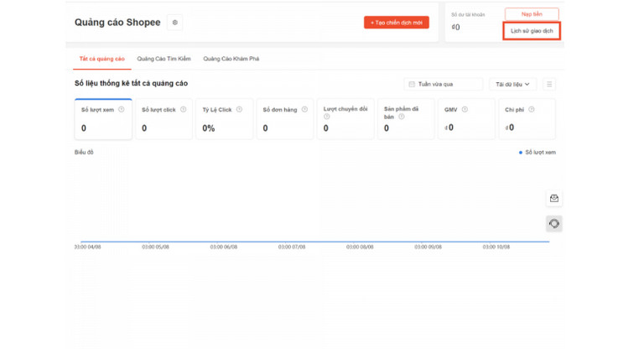Open the inbox mail floating icon
The width and height of the screenshot is (644, 349).
pyautogui.click(x=554, y=199)
